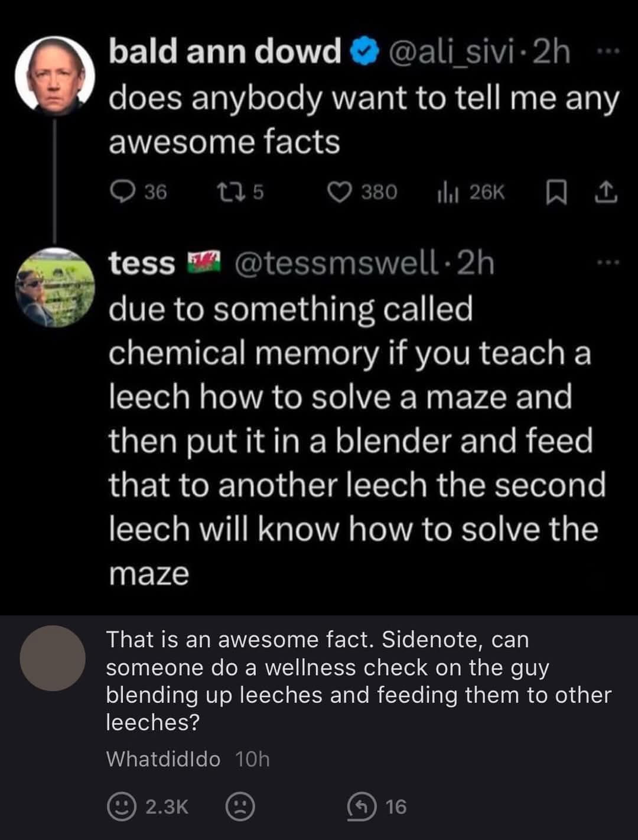
Task: Like the awesome facts tweet
Action: click(x=340, y=192)
